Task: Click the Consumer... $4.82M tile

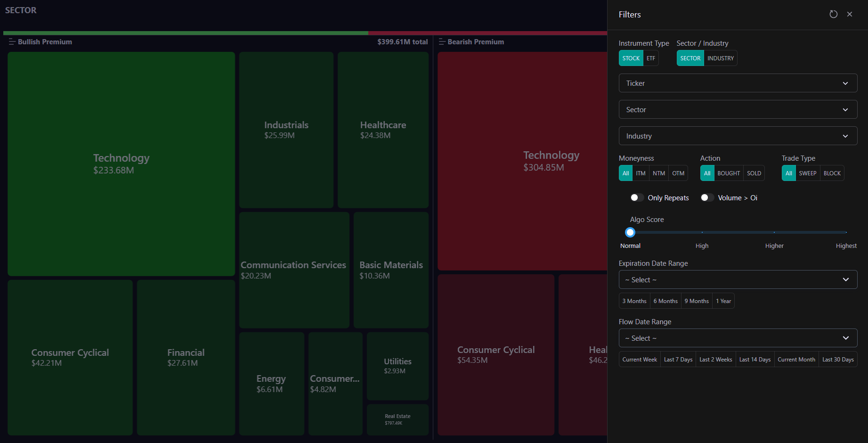Action: [335, 384]
